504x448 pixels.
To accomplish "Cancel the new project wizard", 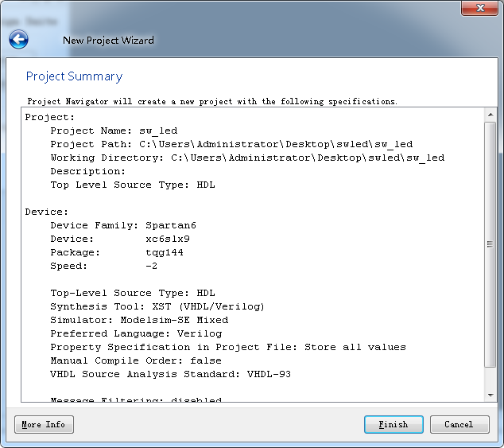I will pos(459,424).
